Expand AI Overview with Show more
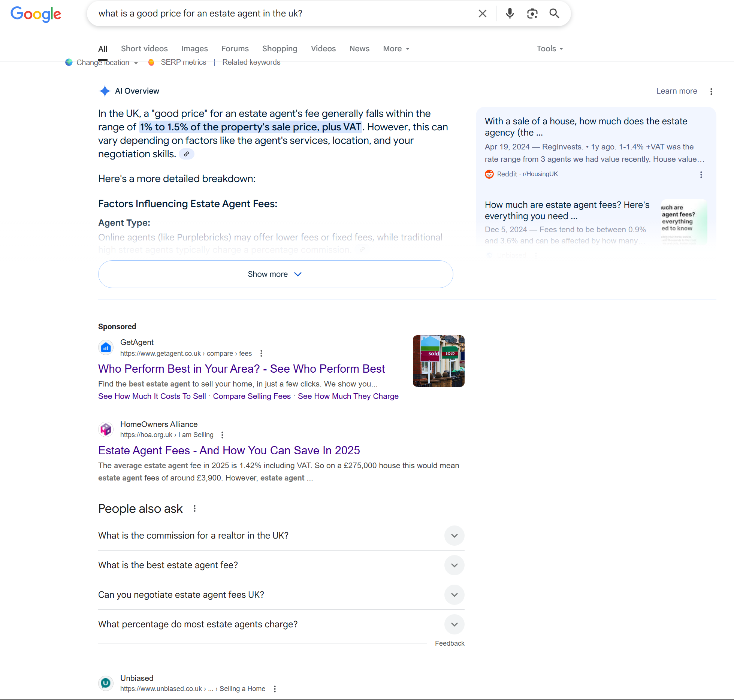The height and width of the screenshot is (700, 734). [x=275, y=274]
